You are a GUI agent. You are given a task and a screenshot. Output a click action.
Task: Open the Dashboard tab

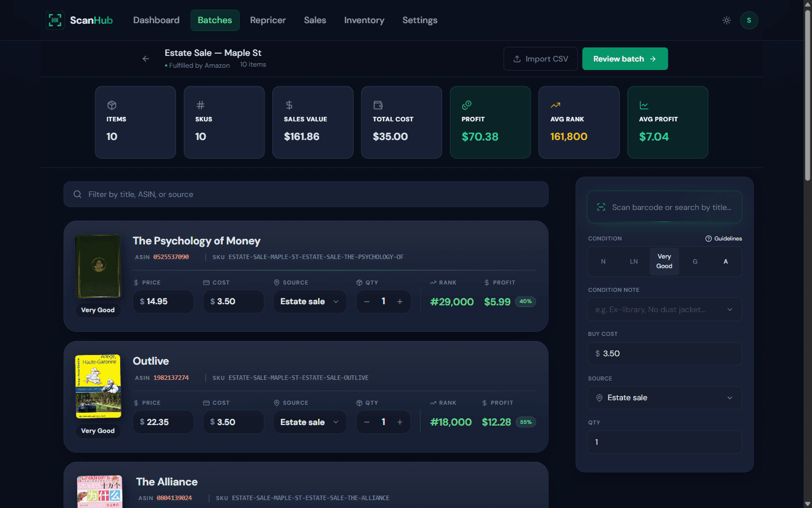pyautogui.click(x=156, y=20)
